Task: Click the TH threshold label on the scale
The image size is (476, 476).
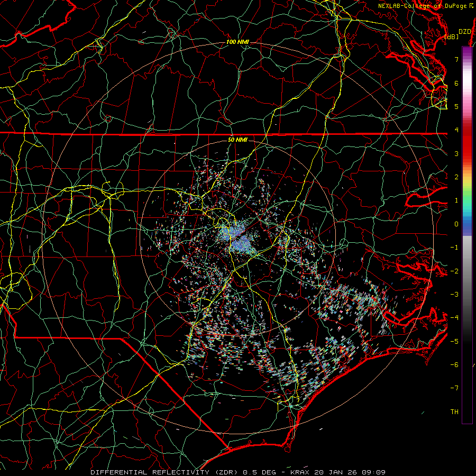Action: [454, 412]
